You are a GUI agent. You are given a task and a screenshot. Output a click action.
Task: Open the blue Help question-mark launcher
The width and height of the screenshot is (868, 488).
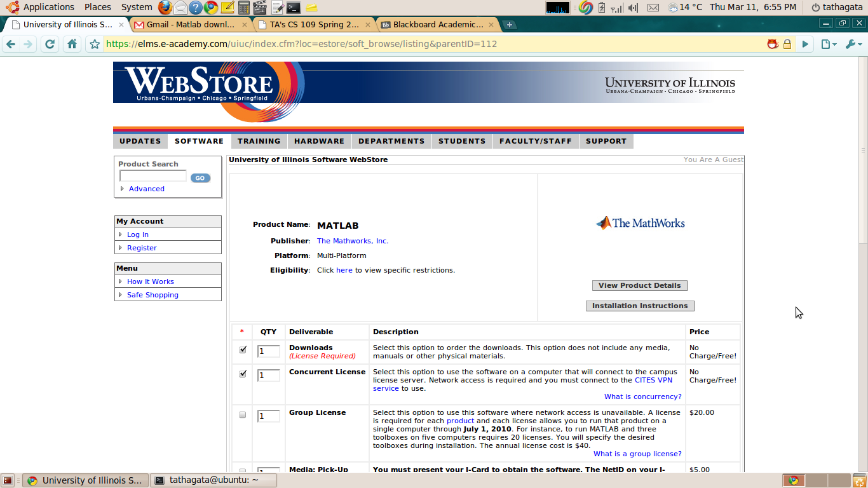coord(196,8)
